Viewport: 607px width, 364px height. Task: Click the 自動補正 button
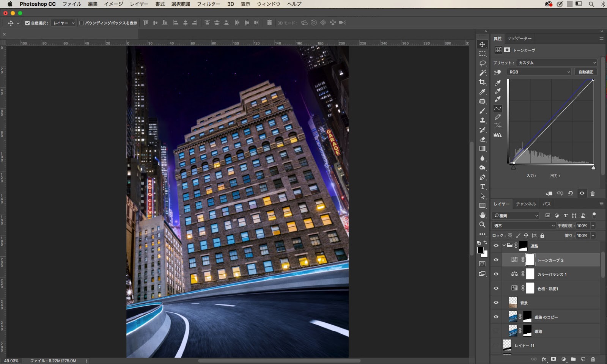tap(586, 72)
